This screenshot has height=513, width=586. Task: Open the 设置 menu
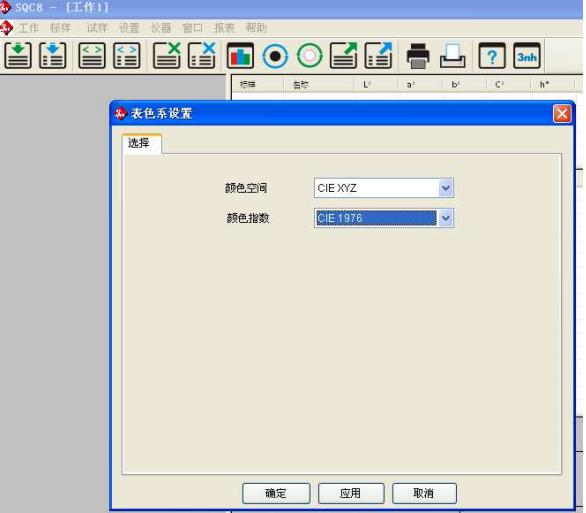(129, 28)
